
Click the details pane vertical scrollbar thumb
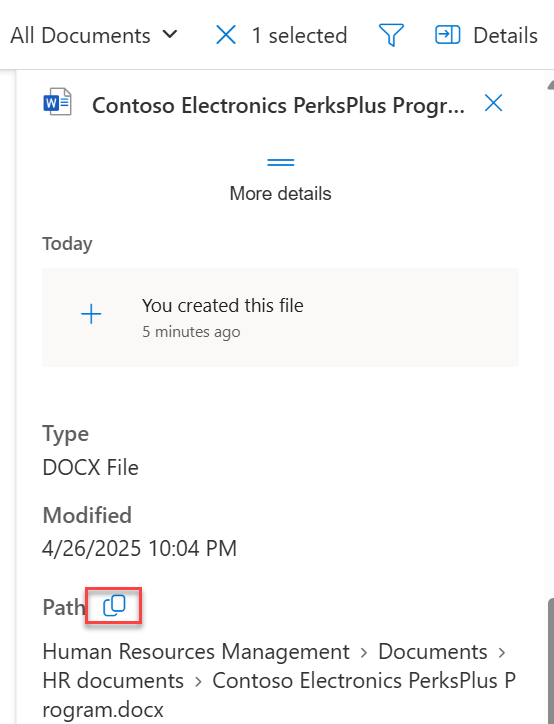(x=550, y=661)
